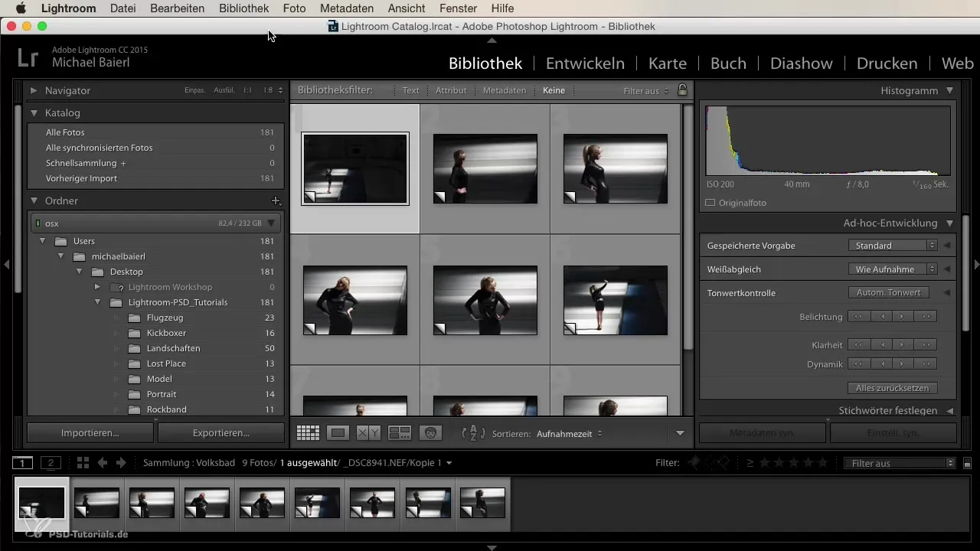Expand Stichwörter festlegen panel
This screenshot has height=551, width=980.
click(949, 411)
